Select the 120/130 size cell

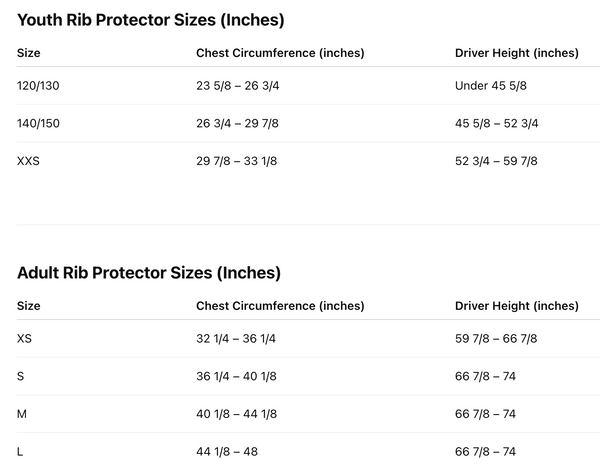[x=38, y=86]
